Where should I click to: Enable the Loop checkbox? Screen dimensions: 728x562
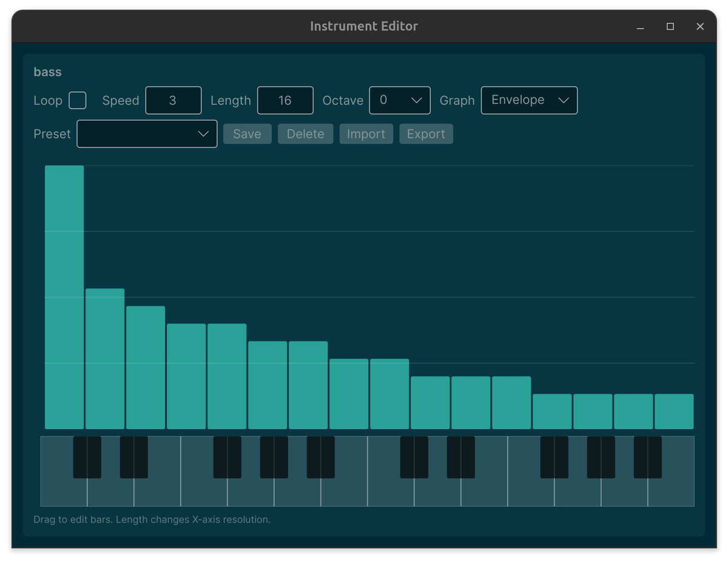coord(78,100)
